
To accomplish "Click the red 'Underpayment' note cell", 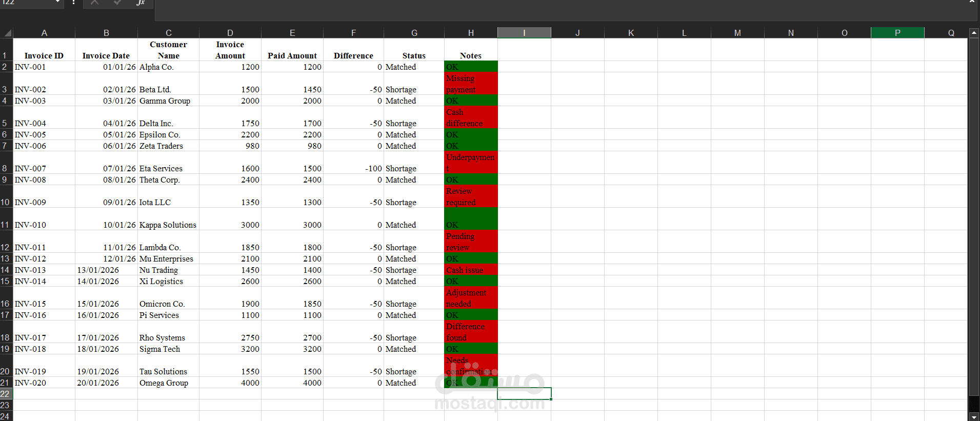I will 471,163.
